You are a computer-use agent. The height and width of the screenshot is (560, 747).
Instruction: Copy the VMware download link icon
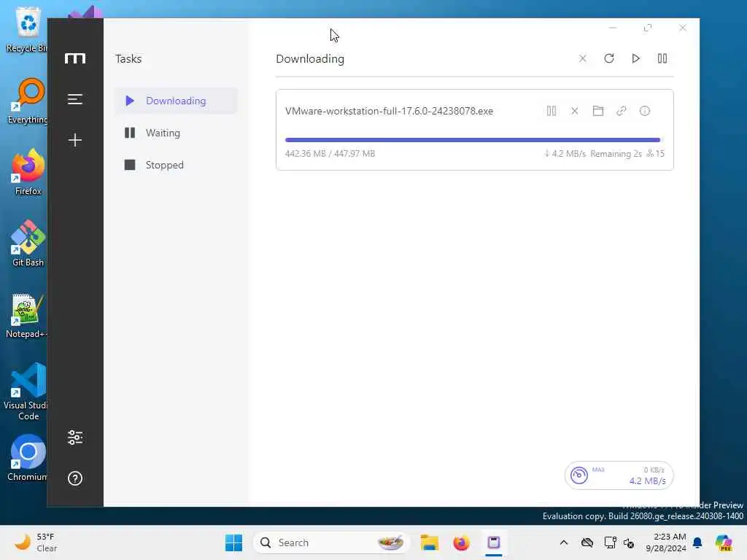point(622,111)
